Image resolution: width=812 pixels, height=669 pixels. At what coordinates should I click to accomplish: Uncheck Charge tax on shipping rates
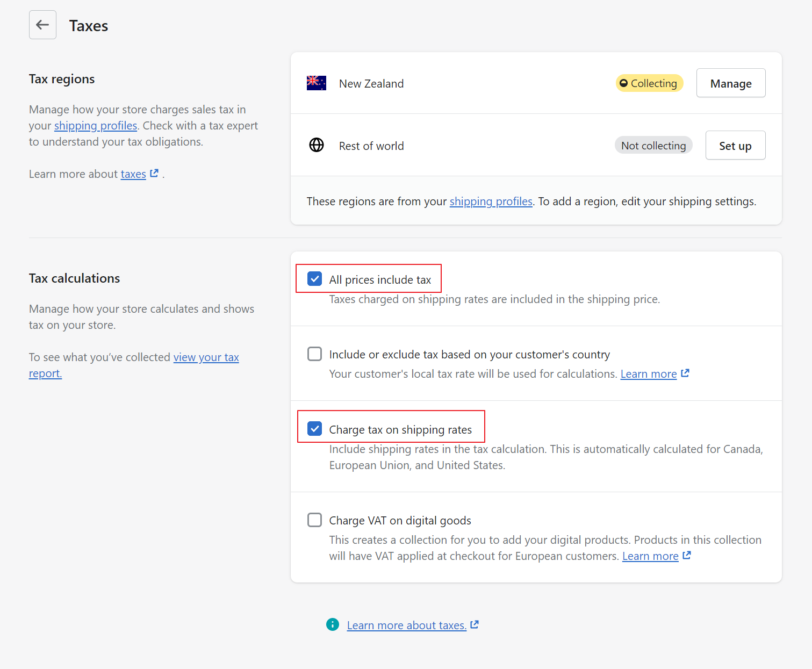pyautogui.click(x=315, y=429)
